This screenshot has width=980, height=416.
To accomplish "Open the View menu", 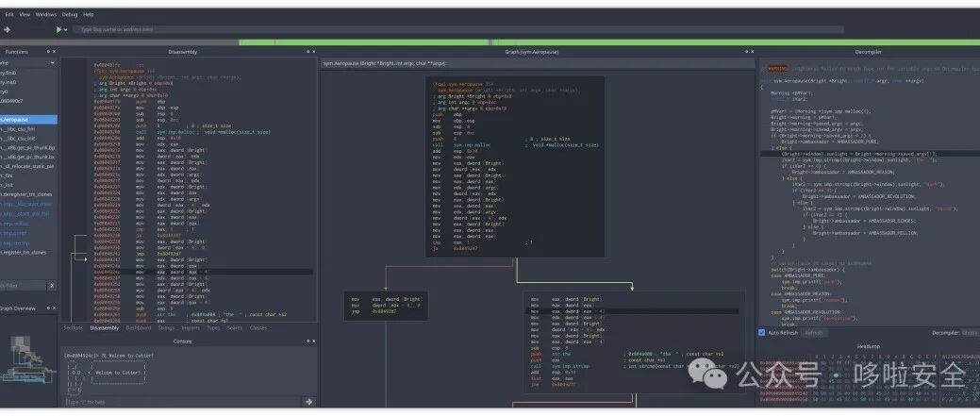I will [25, 14].
